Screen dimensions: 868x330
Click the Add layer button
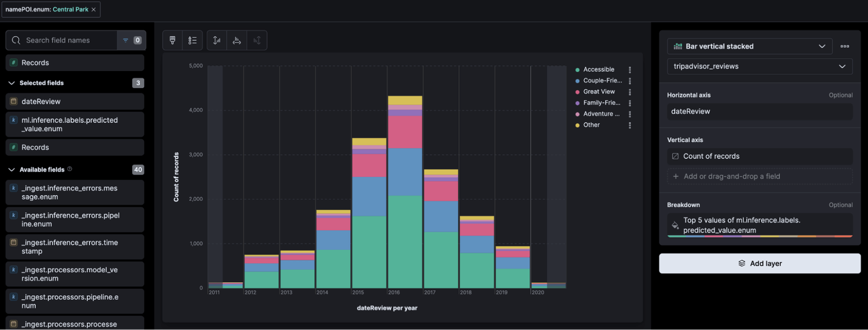coord(759,263)
